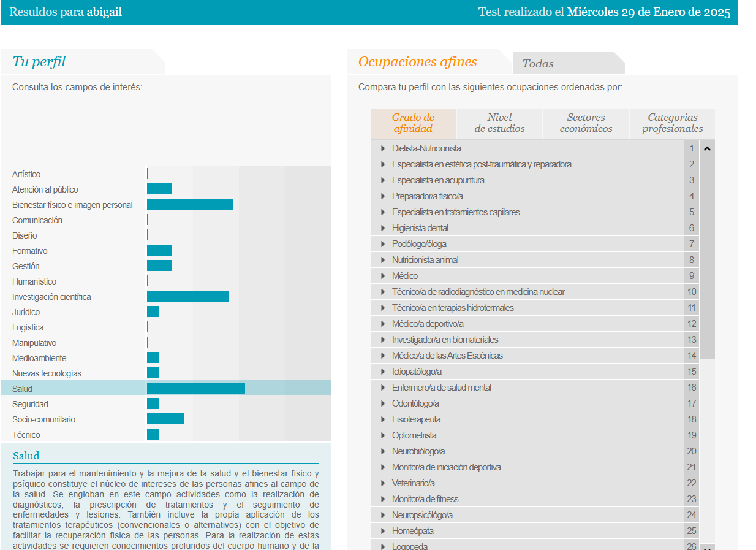Click the occupations list scrollbar thumb
Screen dimensions: 756x550
[x=707, y=258]
